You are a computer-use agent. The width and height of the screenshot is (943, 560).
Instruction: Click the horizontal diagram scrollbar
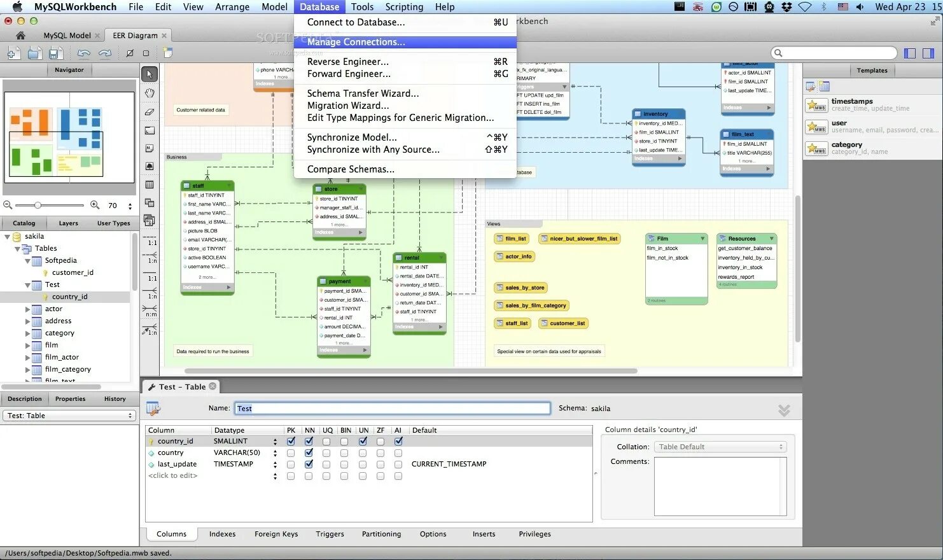[x=410, y=370]
